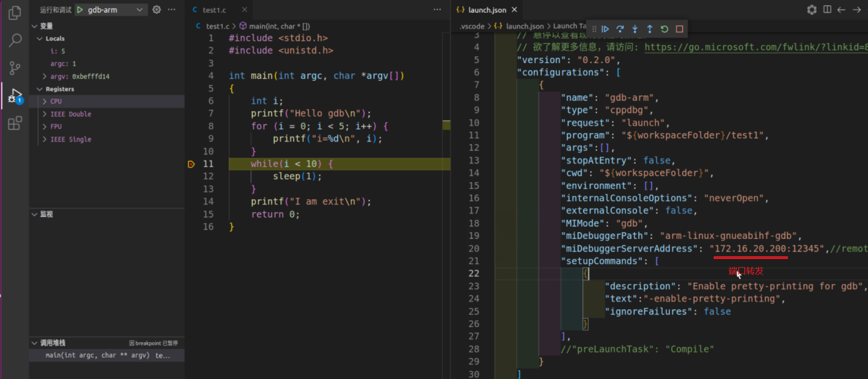Expand the IEEE Double registers
Screen dimensions: 868x379
(45, 114)
